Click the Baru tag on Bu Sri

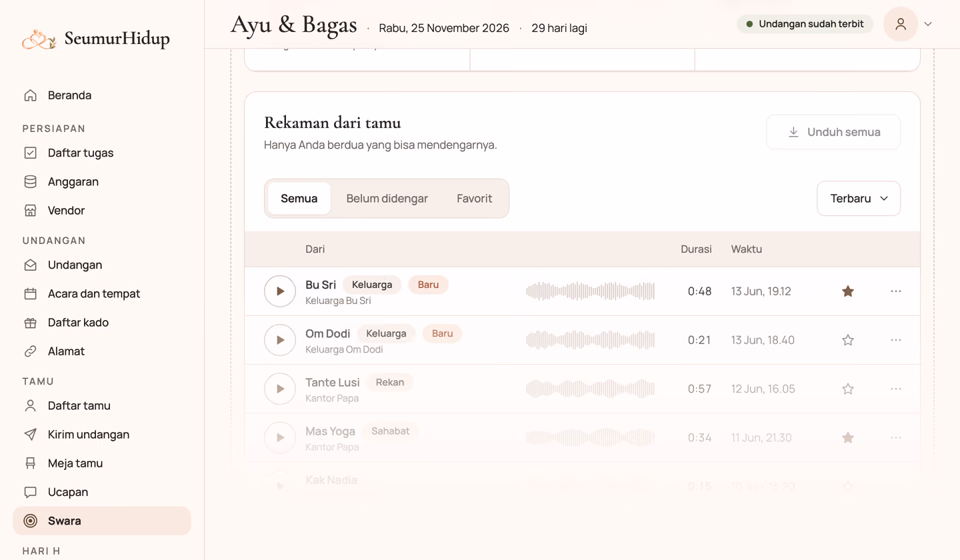pyautogui.click(x=429, y=285)
